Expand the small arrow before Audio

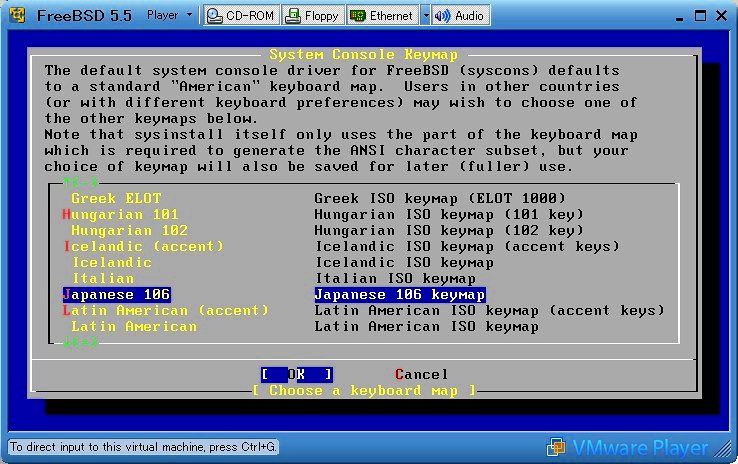425,15
